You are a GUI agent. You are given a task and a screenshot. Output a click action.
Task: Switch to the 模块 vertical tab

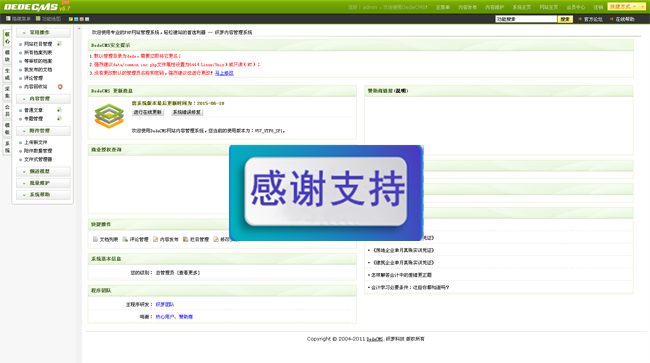point(7,56)
